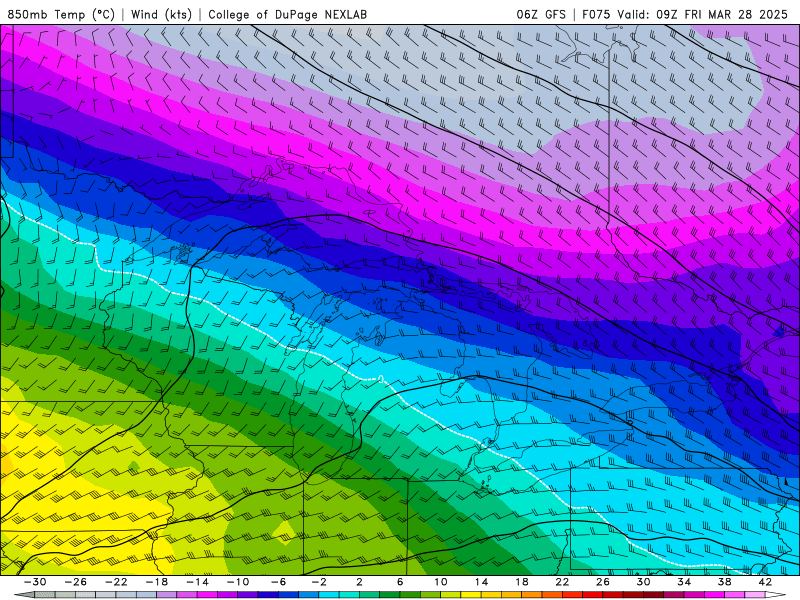This screenshot has height=600, width=800.
Task: Click the 'College of DuPage NEXLAB' text
Action: [287, 14]
